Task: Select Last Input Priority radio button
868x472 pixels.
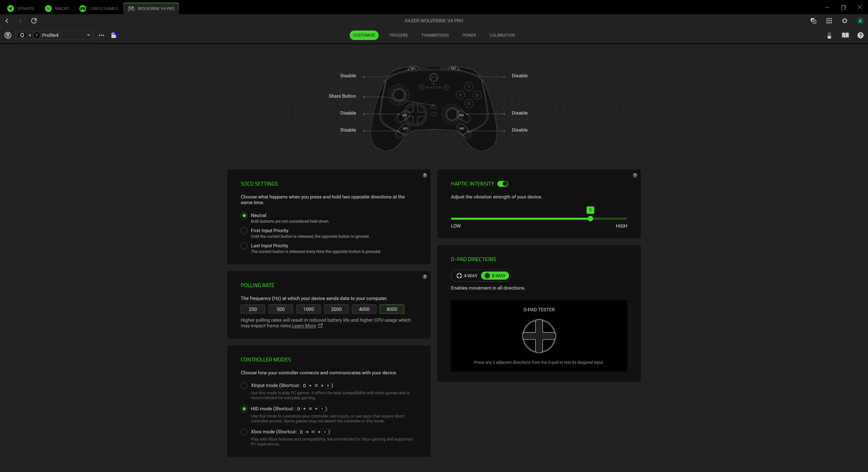Action: pos(244,246)
